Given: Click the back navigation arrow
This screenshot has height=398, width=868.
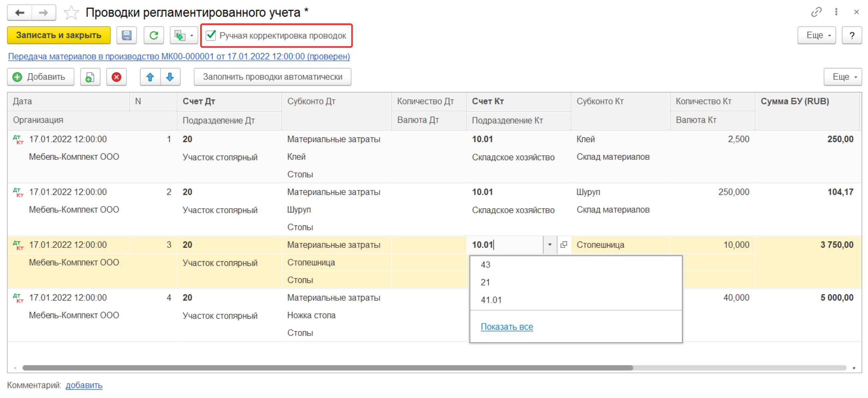Looking at the screenshot, I should (x=20, y=13).
